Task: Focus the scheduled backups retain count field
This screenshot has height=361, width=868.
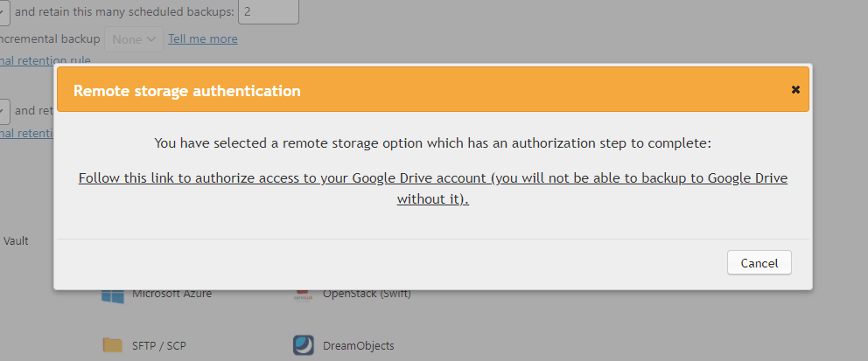Action: point(269,11)
